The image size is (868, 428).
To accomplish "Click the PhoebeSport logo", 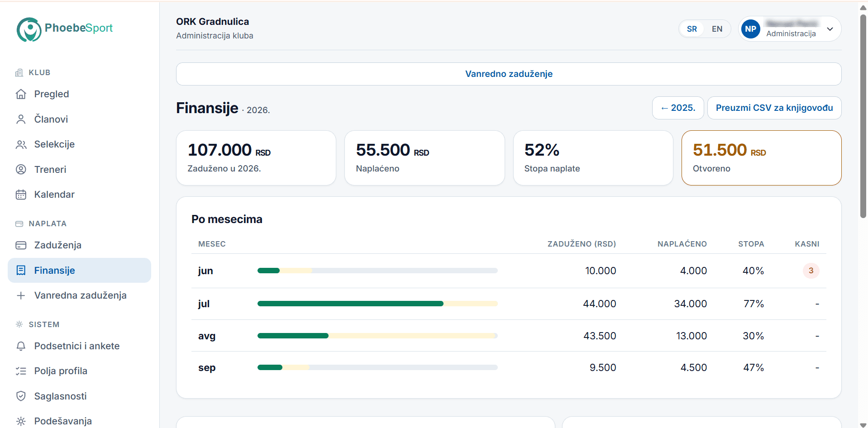I will pos(65,29).
